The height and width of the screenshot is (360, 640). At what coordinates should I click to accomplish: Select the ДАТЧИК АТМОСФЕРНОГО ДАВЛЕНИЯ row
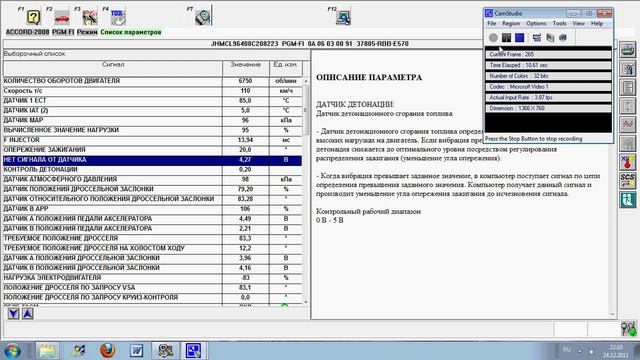[x=153, y=179]
